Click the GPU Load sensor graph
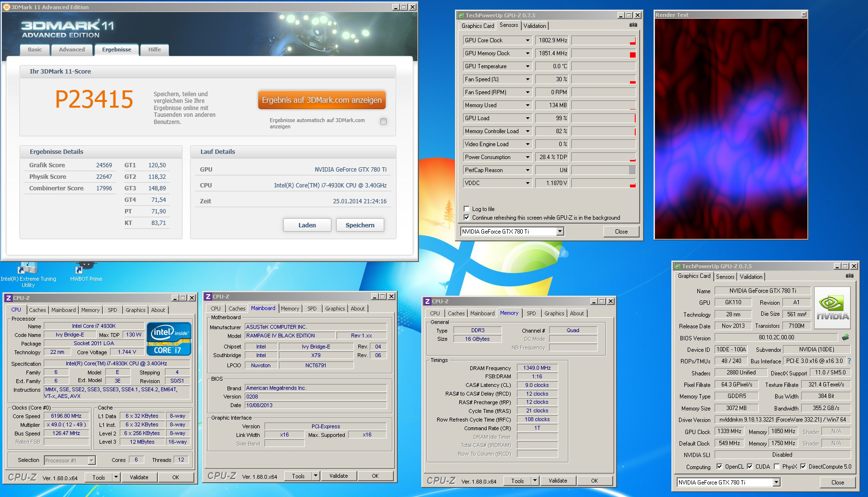 (604, 118)
